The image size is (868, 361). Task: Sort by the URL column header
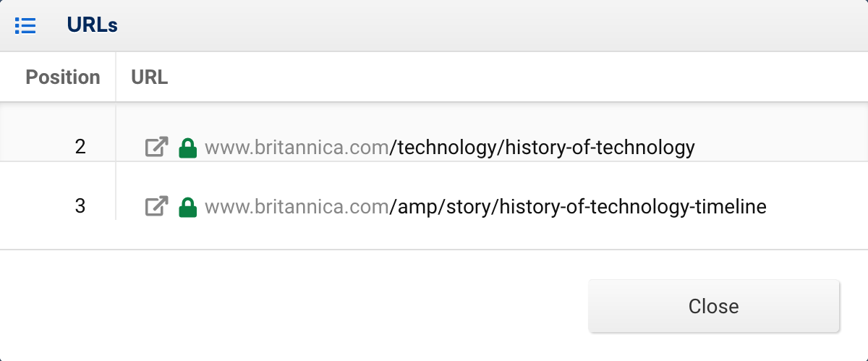[150, 77]
